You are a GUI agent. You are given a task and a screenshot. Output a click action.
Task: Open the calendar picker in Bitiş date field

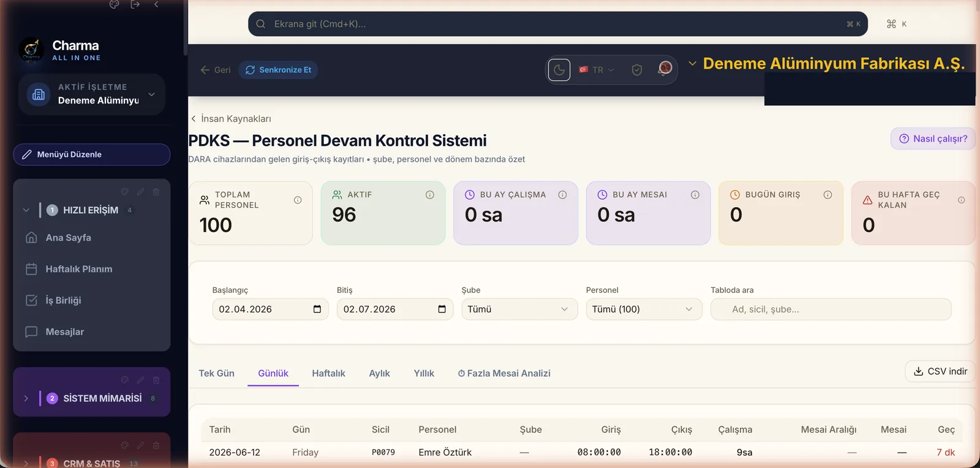(x=442, y=309)
